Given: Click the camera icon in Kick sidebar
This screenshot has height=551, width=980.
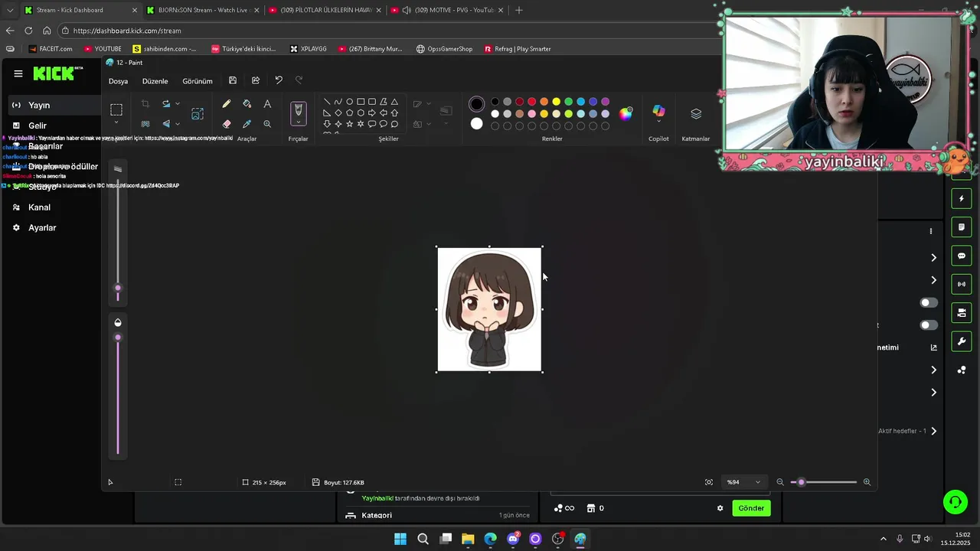Looking at the screenshot, I should pos(962,313).
